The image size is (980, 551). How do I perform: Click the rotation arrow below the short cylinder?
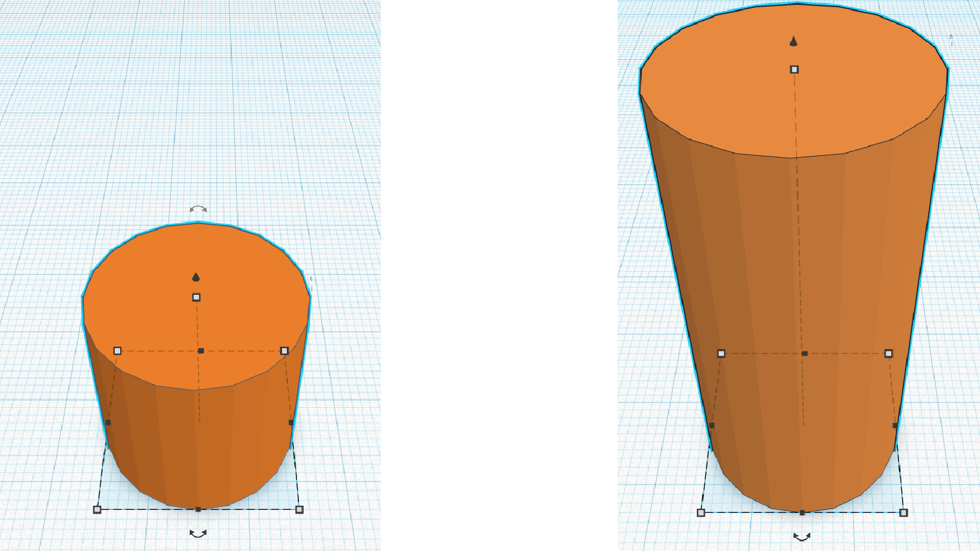point(198,533)
